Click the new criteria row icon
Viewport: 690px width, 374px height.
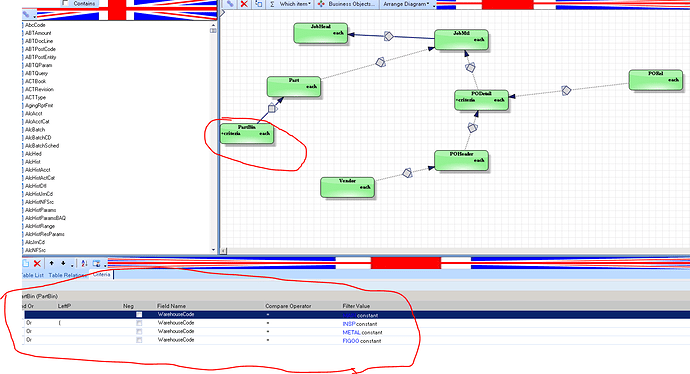pos(26,264)
